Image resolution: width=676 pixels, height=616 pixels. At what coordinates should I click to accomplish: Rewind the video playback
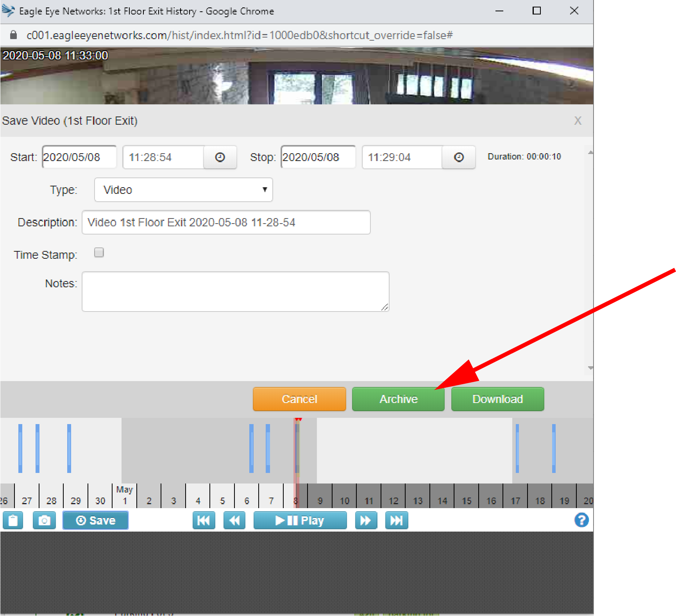[234, 521]
